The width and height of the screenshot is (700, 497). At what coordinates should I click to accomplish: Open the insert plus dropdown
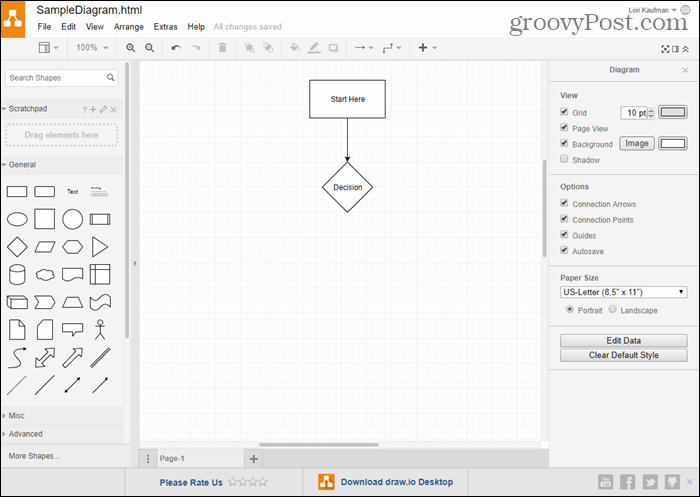pyautogui.click(x=427, y=47)
